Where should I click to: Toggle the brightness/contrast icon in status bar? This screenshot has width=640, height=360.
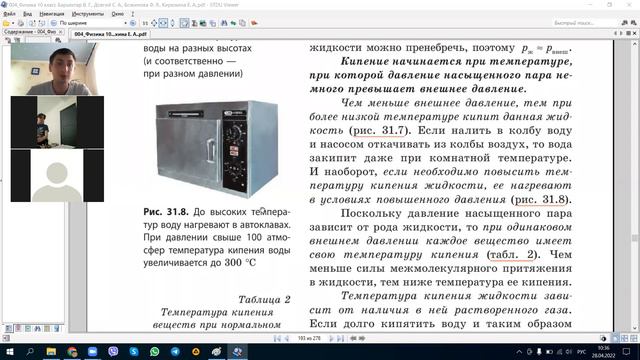click(x=603, y=338)
